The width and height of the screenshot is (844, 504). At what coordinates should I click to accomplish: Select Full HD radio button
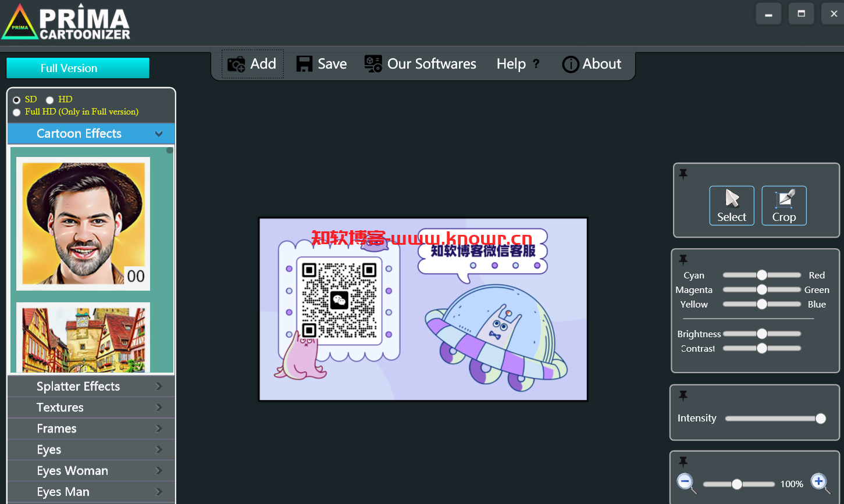[x=16, y=112]
